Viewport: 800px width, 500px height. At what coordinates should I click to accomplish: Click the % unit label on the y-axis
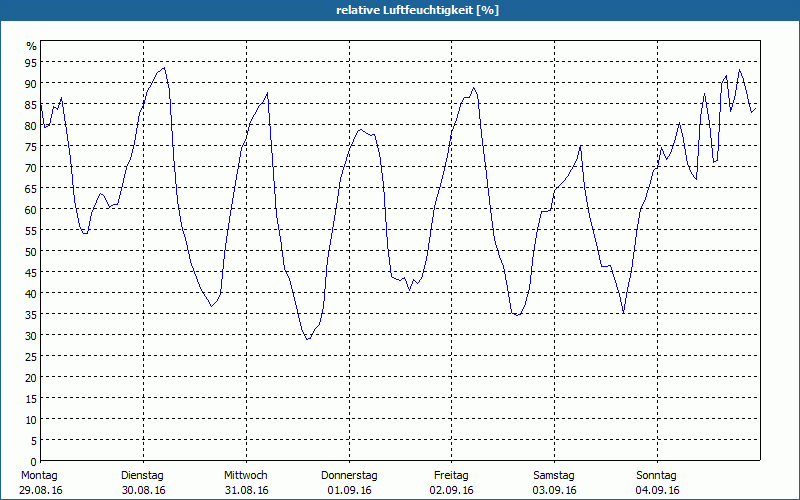click(32, 46)
